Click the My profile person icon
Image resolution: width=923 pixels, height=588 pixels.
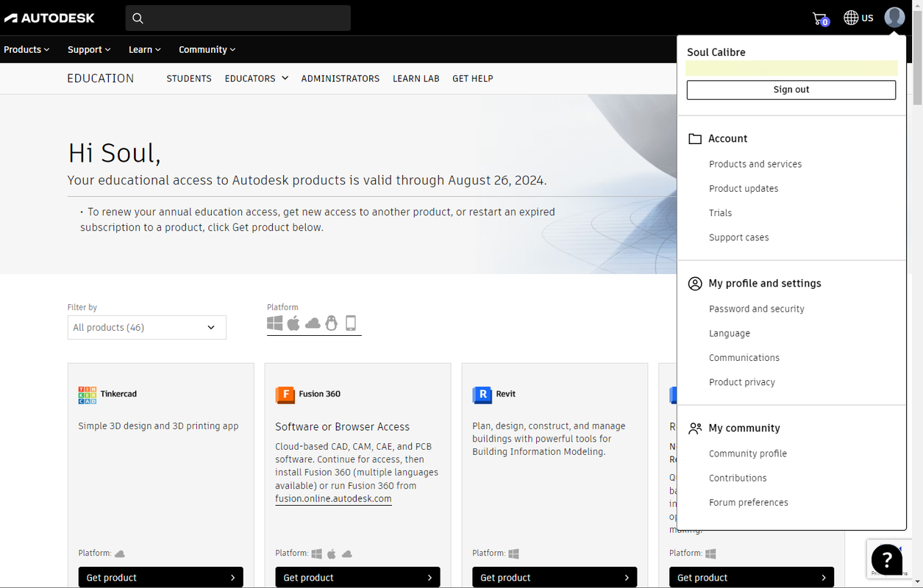[695, 284]
